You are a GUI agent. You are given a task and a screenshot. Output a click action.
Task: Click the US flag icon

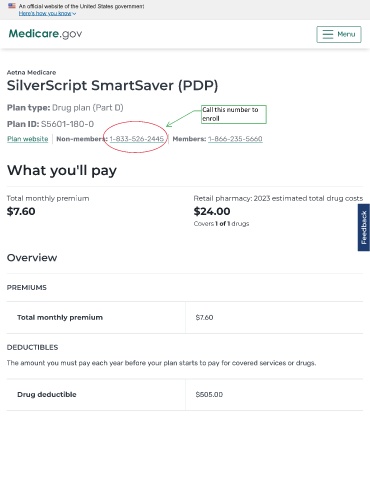[x=12, y=6]
